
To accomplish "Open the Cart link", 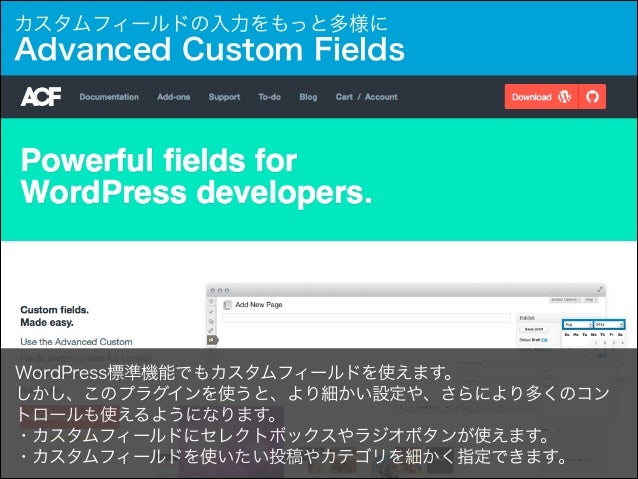I will click(x=344, y=97).
